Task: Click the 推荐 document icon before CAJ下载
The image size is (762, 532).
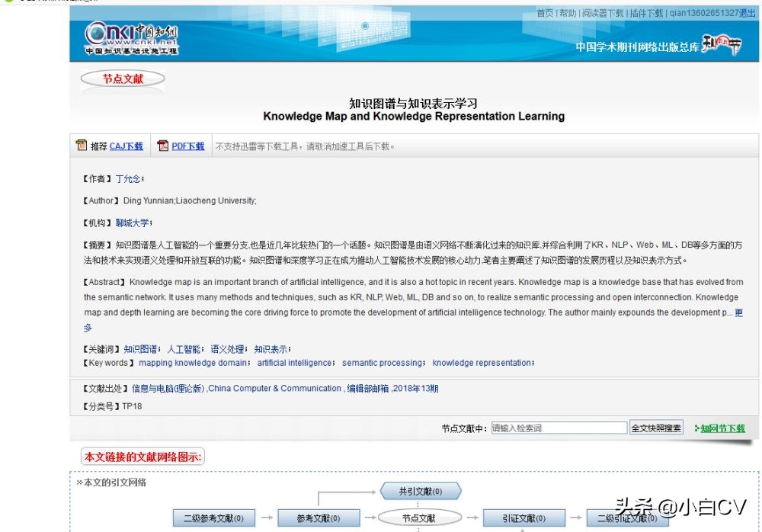Action: click(x=80, y=145)
